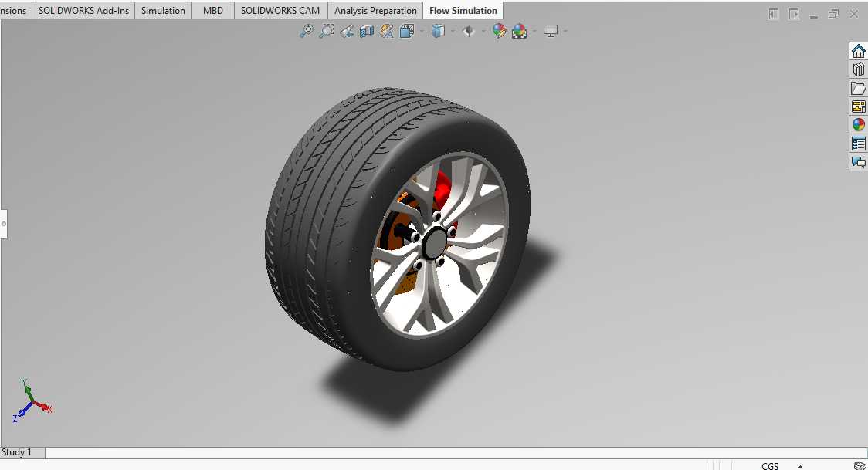868x470 pixels.
Task: Click the Zoom to Fit icon
Action: [x=306, y=31]
